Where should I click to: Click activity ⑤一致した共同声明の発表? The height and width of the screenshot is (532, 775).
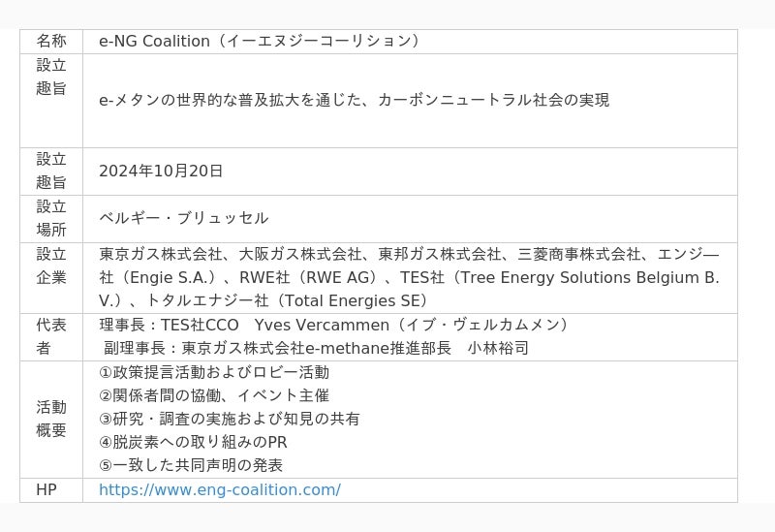[191, 465]
